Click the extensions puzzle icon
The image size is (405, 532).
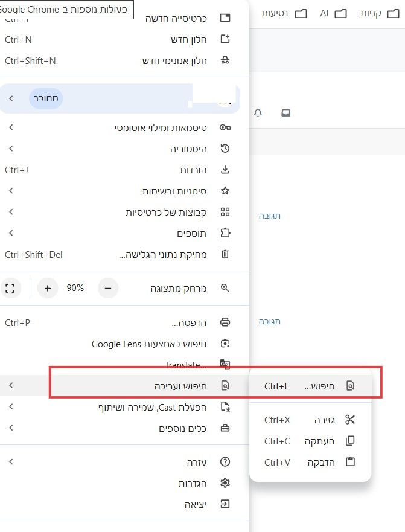point(225,233)
